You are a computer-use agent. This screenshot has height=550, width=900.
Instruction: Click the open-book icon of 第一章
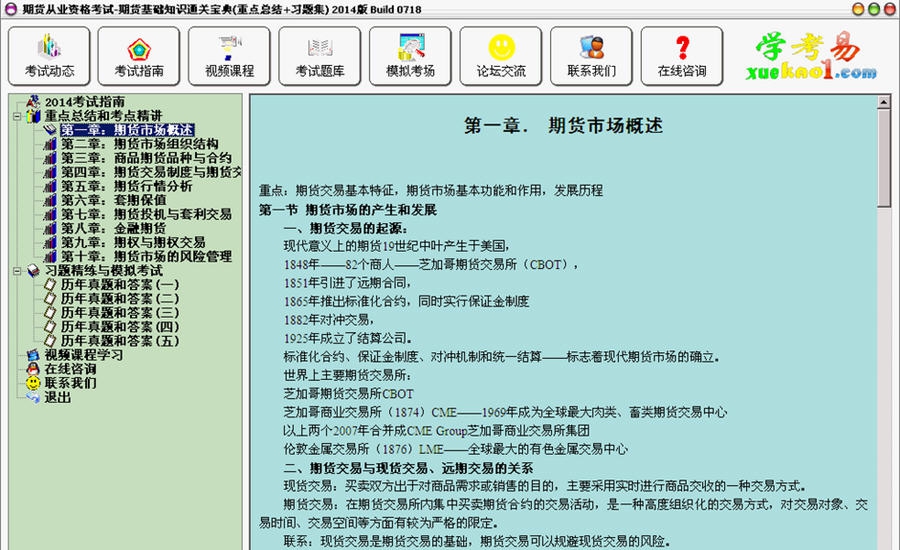click(51, 130)
